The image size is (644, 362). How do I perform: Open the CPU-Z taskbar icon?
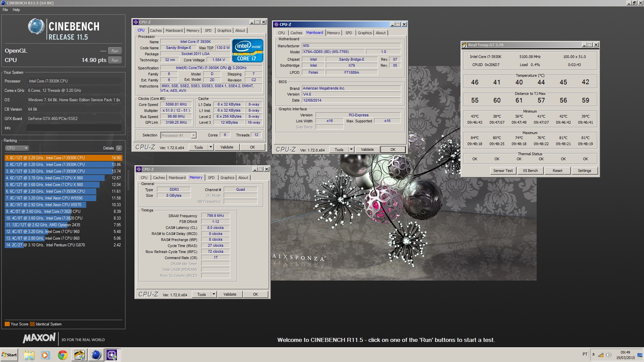(x=112, y=355)
